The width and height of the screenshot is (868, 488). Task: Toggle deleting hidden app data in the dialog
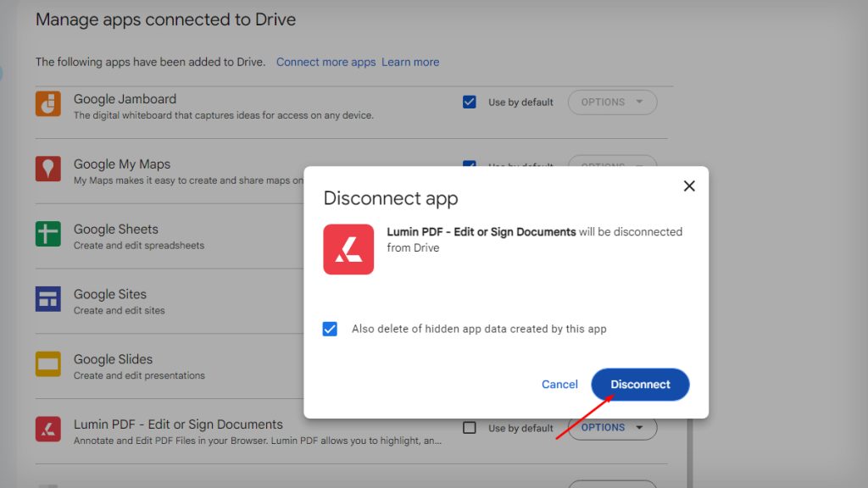coord(330,329)
